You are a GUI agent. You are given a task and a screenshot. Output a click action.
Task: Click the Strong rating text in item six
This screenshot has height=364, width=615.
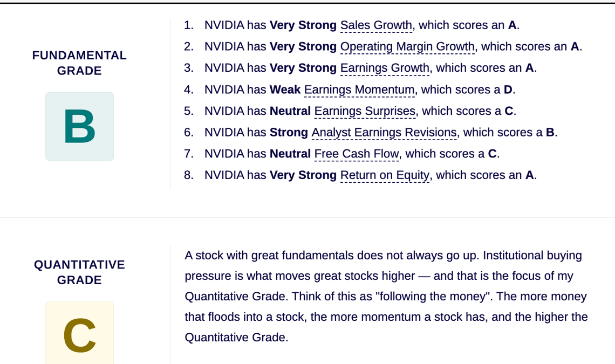(289, 133)
